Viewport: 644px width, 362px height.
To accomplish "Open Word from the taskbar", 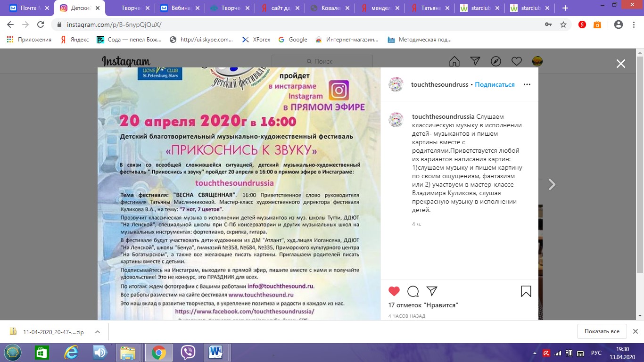I will [x=216, y=353].
